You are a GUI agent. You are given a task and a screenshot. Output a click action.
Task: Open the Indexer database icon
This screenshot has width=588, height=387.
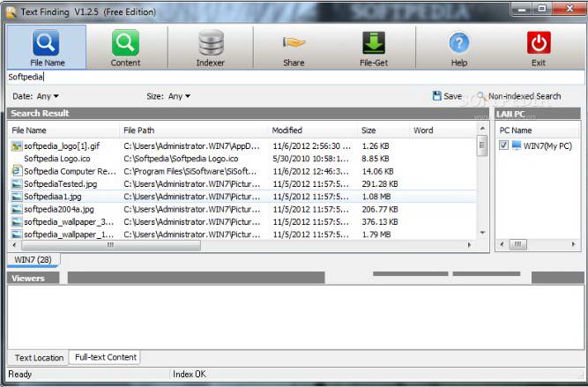tap(211, 42)
